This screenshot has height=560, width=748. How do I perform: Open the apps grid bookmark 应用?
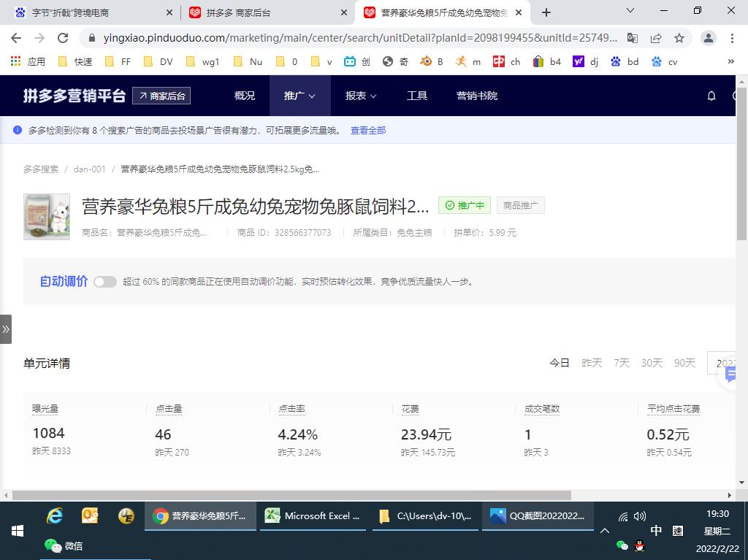(x=28, y=61)
